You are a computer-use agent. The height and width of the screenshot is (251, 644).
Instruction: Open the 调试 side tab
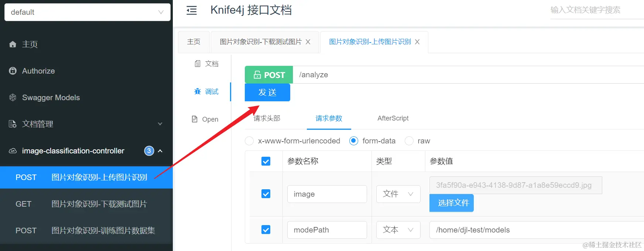(x=207, y=91)
